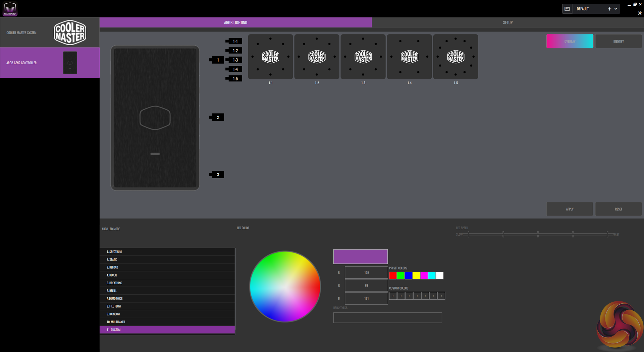This screenshot has height=352, width=644.
Task: Select Custom LED mode
Action: [167, 330]
